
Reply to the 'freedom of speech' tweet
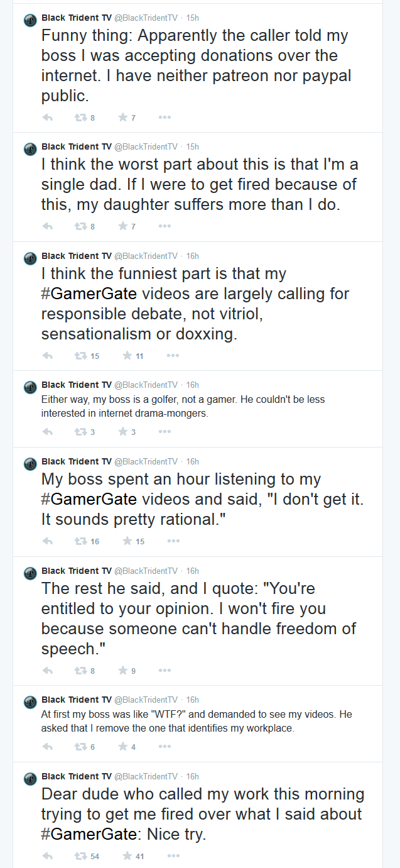tap(47, 671)
